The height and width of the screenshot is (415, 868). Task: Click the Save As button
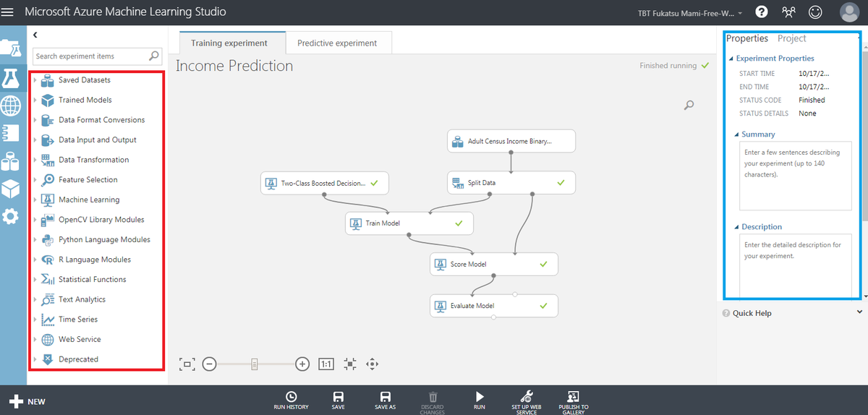(386, 401)
